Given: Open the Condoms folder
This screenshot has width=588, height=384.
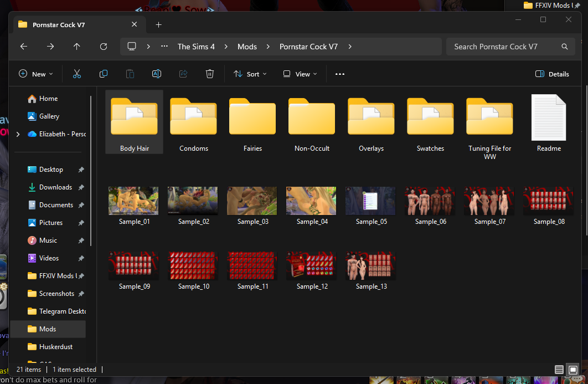Looking at the screenshot, I should pos(193,122).
